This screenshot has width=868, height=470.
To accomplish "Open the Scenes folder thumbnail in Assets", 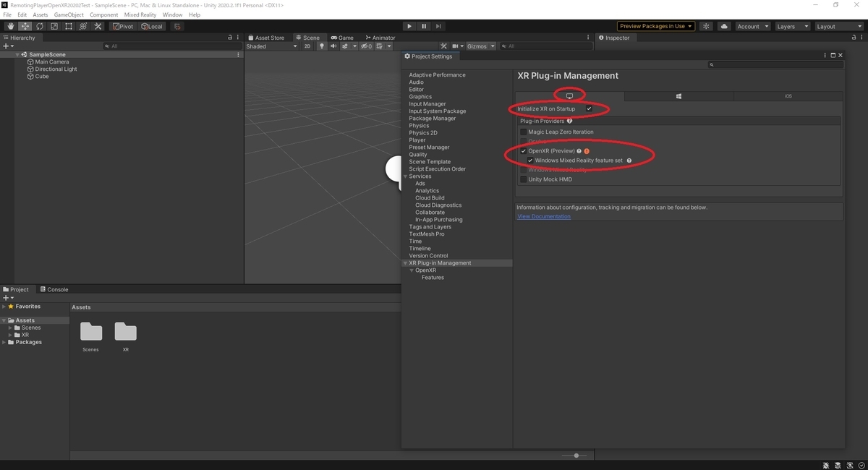I will coord(90,332).
